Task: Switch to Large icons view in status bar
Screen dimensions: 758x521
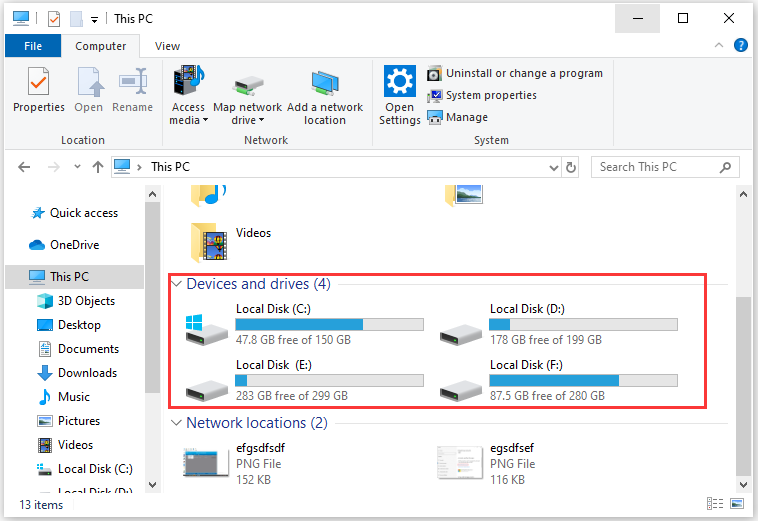Action: (x=737, y=504)
